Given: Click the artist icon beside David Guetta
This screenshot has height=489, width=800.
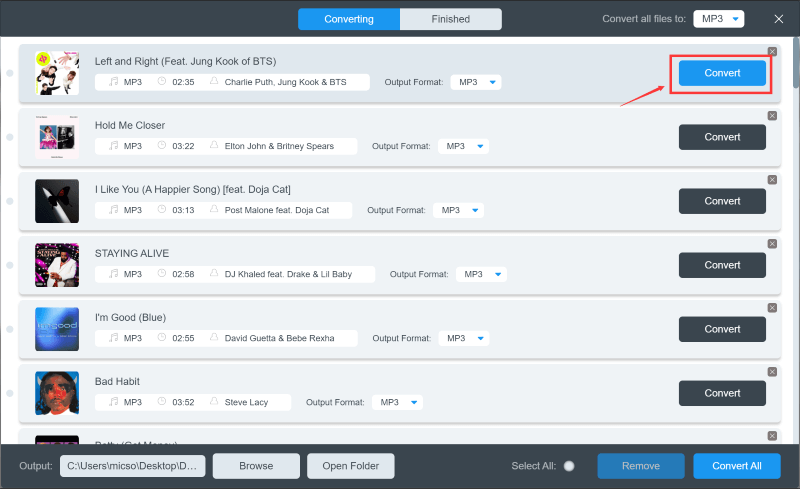Looking at the screenshot, I should click(214, 337).
